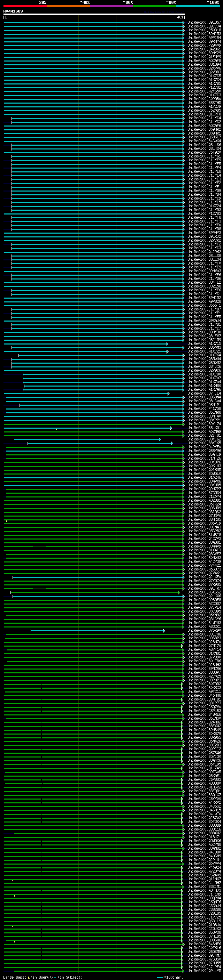Click the yellow triangle icon in the Large gaps legend
223x980 pixels.
click(29, 977)
